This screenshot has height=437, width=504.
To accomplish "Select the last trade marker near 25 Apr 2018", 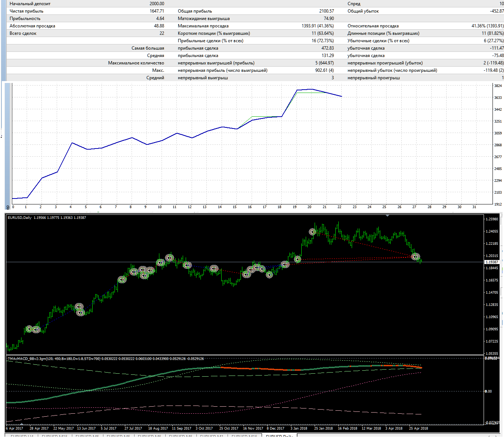I will coord(415,257).
